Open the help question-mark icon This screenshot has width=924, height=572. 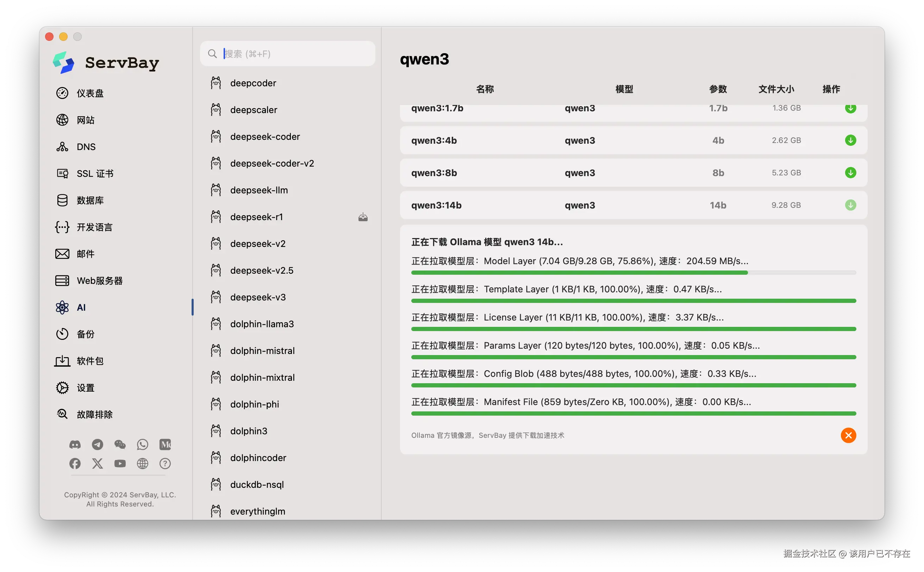[x=165, y=464]
